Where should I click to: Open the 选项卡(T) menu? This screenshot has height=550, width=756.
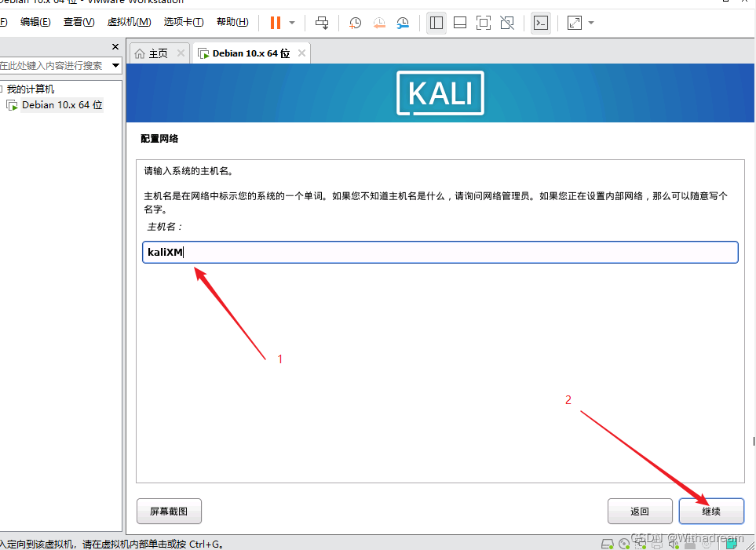183,22
